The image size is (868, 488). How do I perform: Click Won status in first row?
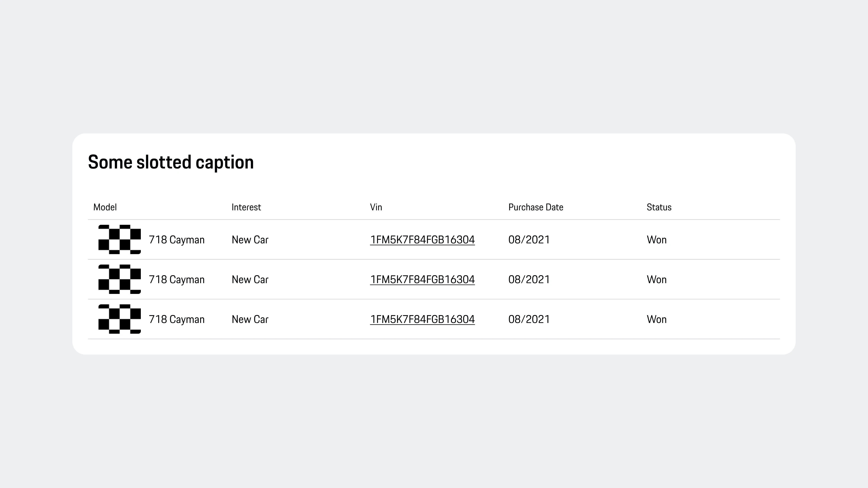coord(657,240)
